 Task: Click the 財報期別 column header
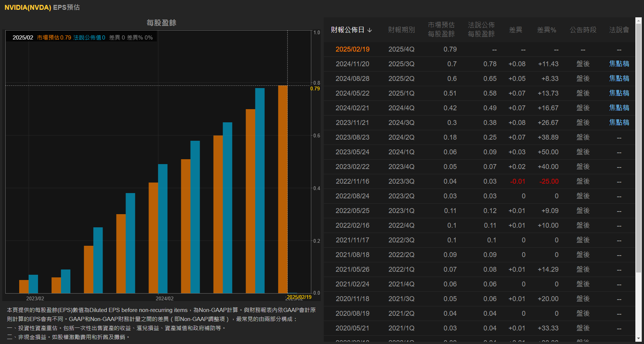point(402,30)
